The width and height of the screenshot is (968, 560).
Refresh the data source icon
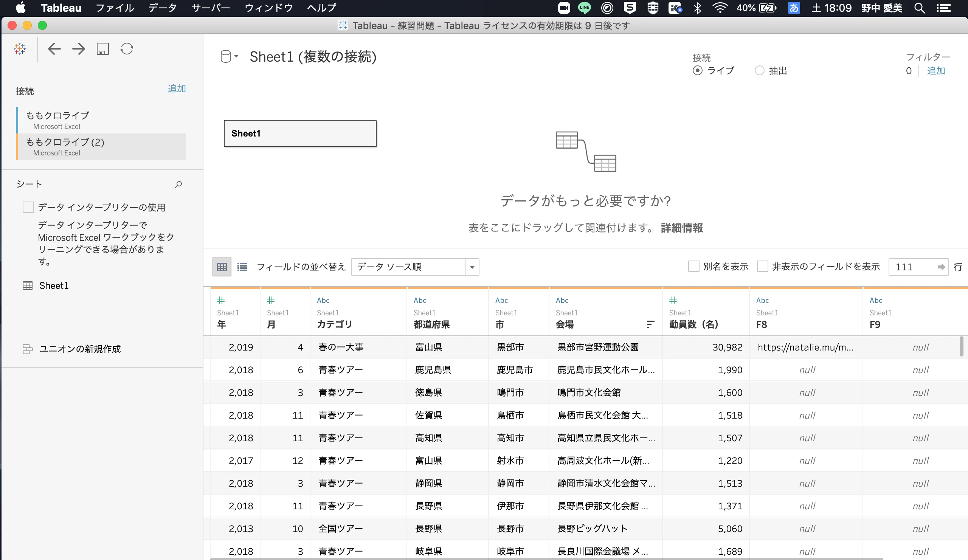pyautogui.click(x=127, y=49)
